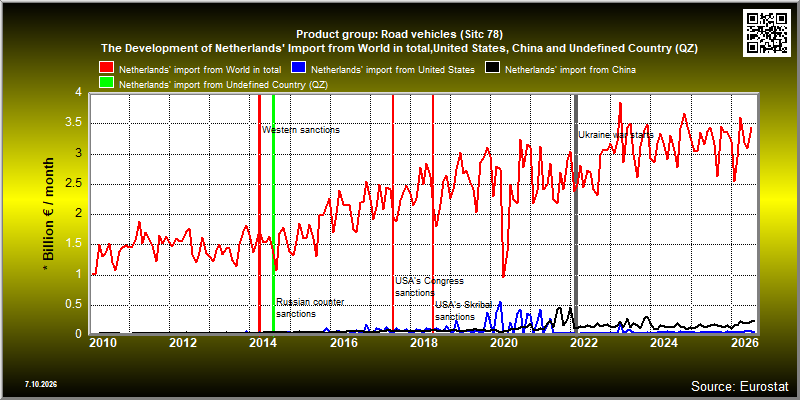The height and width of the screenshot is (400, 800).
Task: Select the 'Netherlands' import from United States' legend label
Action: 393,70
